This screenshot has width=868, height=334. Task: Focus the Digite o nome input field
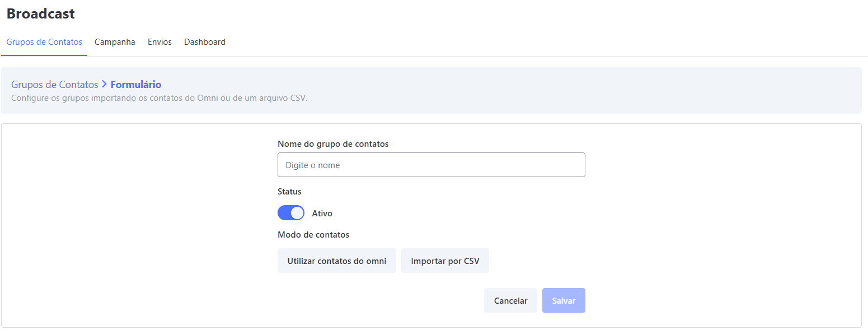(431, 165)
